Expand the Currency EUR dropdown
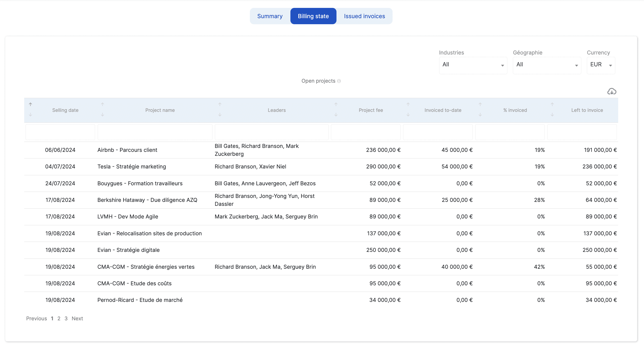The width and height of the screenshot is (644, 349). click(x=601, y=65)
